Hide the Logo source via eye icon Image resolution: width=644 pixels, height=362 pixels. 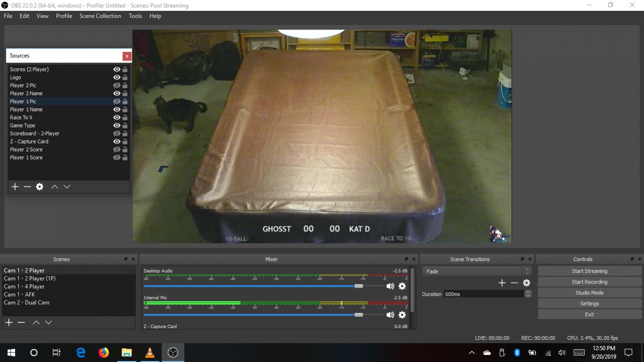click(117, 77)
